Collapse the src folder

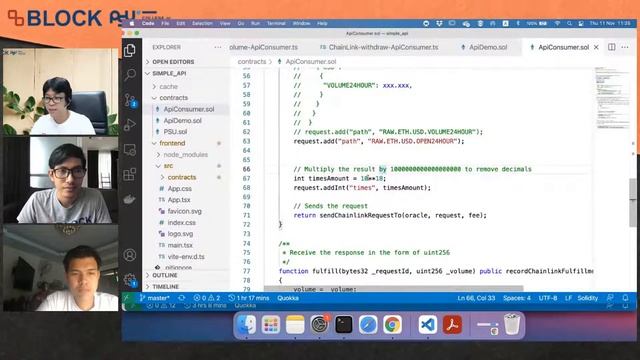[168, 166]
